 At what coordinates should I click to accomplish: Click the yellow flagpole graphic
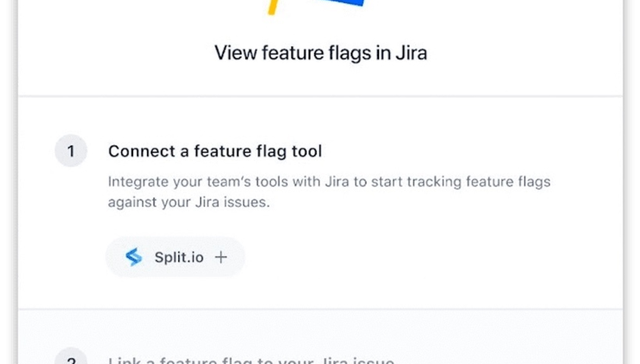[273, 7]
